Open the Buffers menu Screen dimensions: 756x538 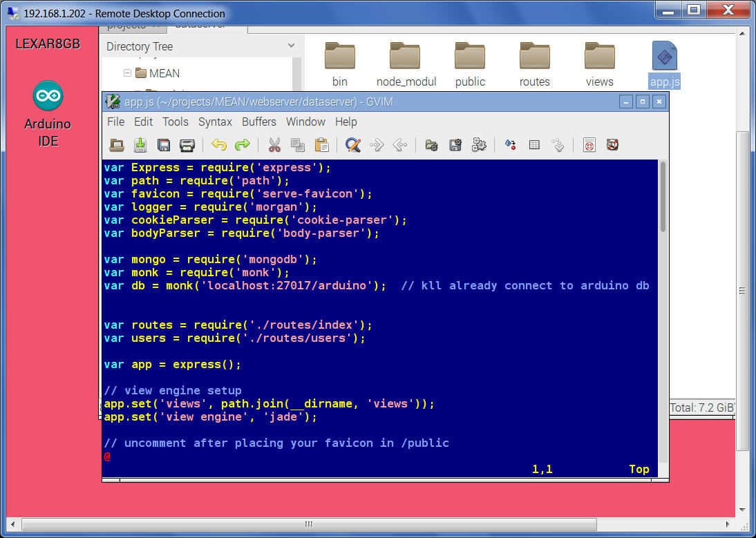click(259, 122)
